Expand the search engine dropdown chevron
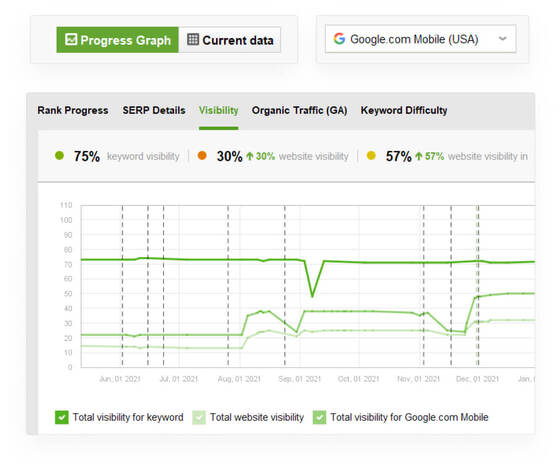 tap(502, 39)
